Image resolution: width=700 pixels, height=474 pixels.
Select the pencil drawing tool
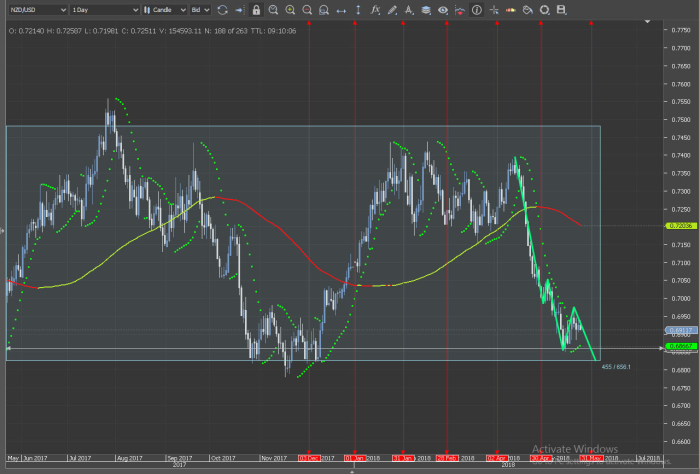[x=392, y=10]
